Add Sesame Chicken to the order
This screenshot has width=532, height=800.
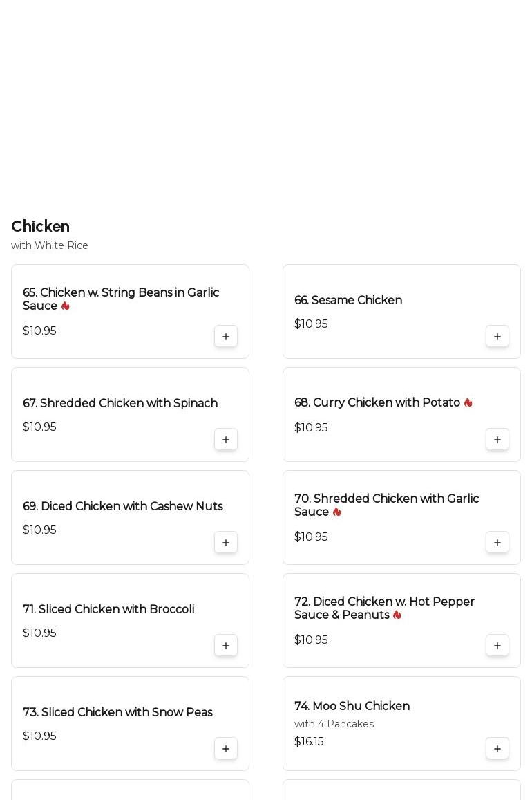(x=497, y=337)
